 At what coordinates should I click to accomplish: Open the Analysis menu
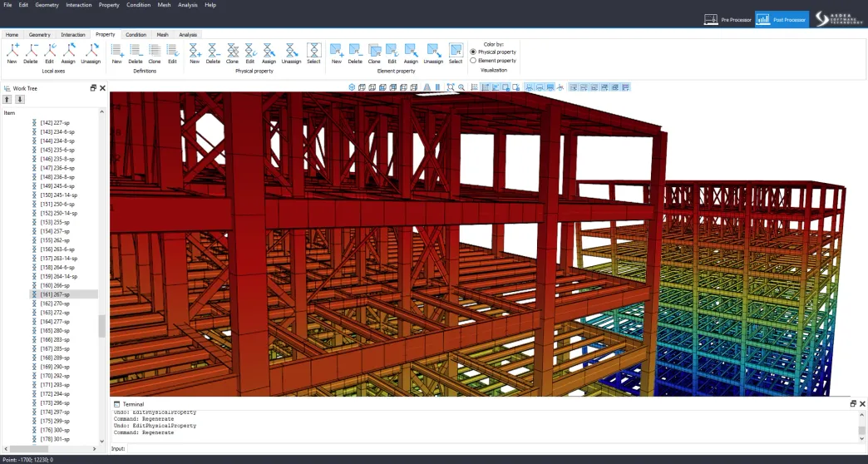pos(188,5)
